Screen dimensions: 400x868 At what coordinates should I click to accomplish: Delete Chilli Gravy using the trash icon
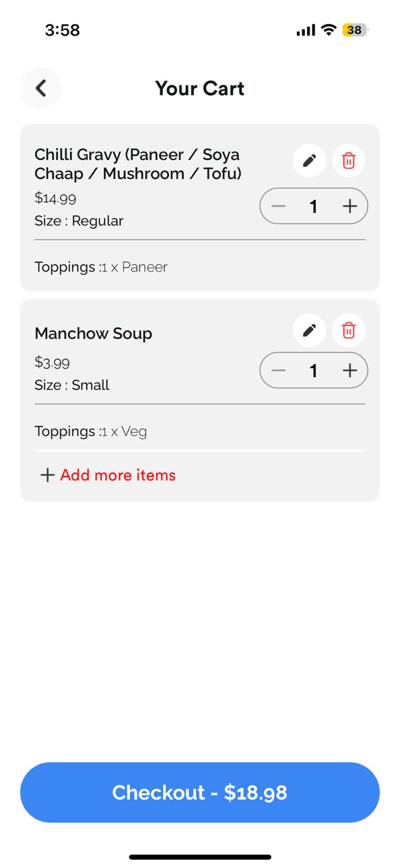pos(349,161)
